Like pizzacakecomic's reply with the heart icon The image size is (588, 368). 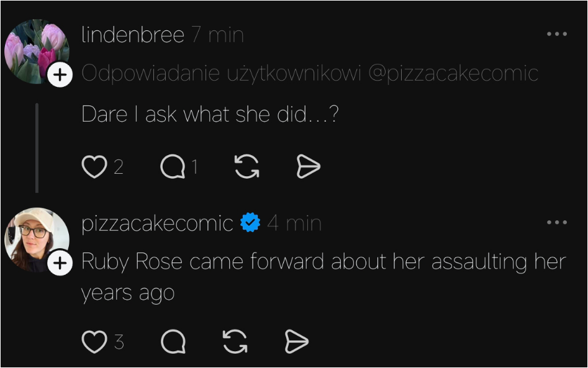pyautogui.click(x=94, y=342)
